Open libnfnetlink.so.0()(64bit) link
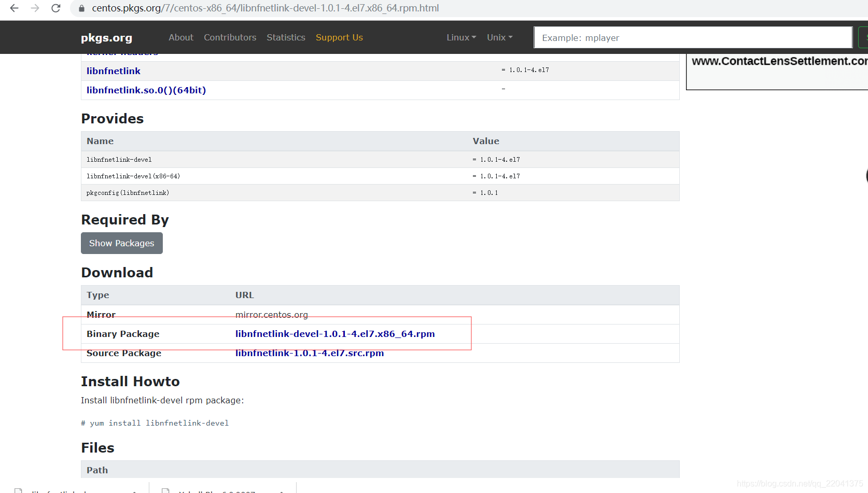The width and height of the screenshot is (868, 493). pos(146,90)
